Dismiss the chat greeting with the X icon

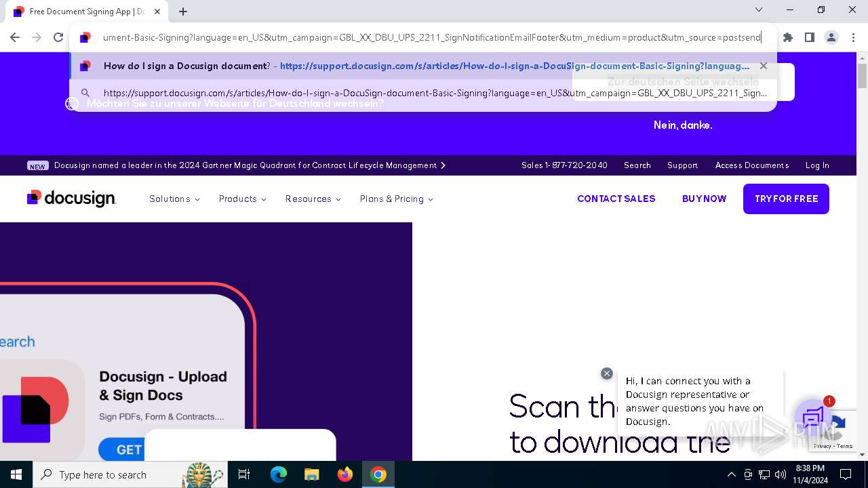pyautogui.click(x=607, y=373)
